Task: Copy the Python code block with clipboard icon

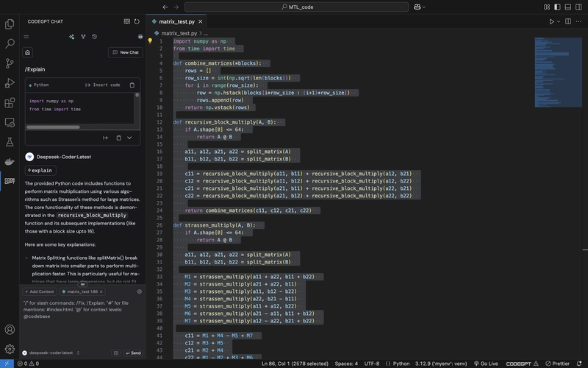Action: [132, 85]
